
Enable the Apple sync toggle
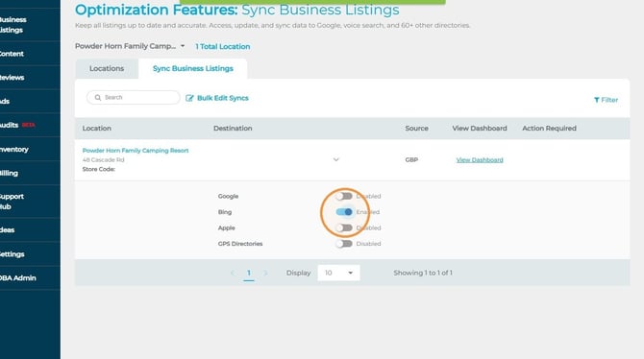pos(344,227)
